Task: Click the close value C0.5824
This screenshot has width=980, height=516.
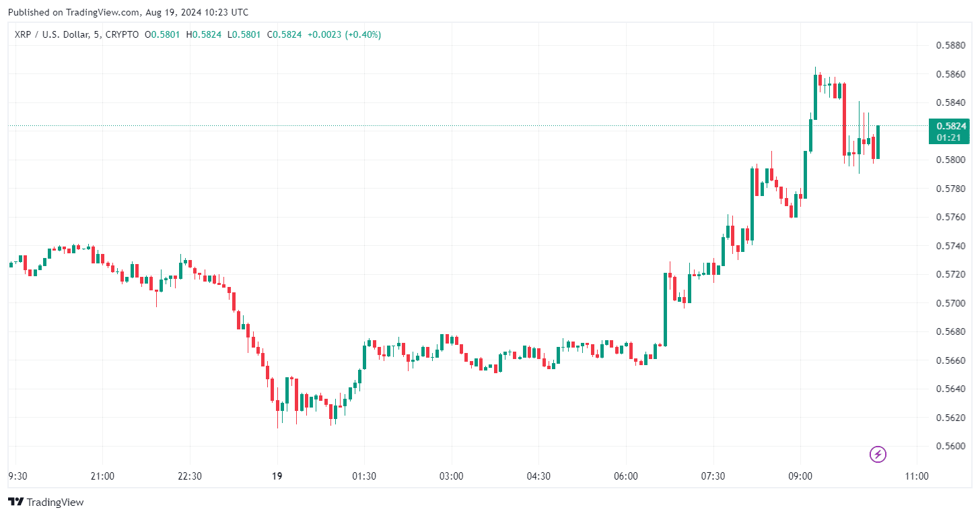Action: pyautogui.click(x=284, y=34)
